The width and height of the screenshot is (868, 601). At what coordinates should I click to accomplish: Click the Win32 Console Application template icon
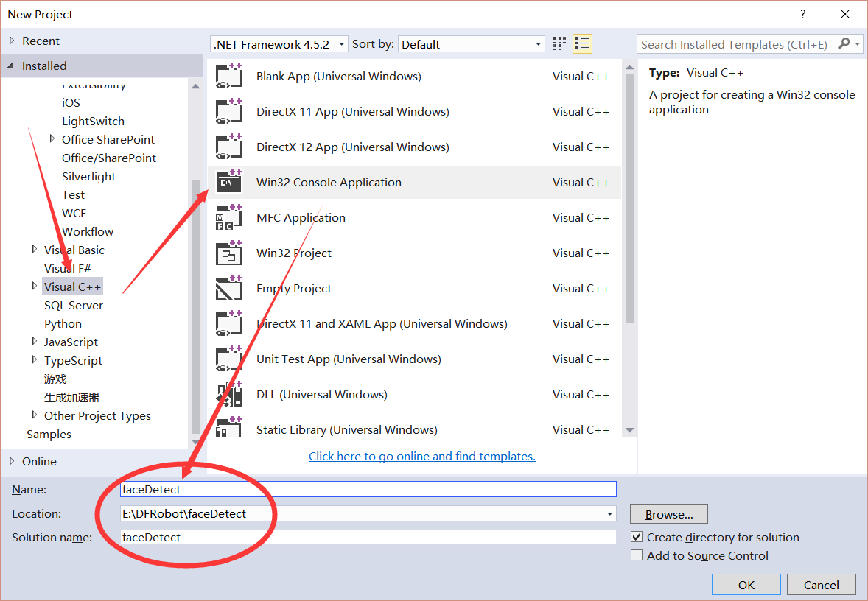tap(229, 182)
